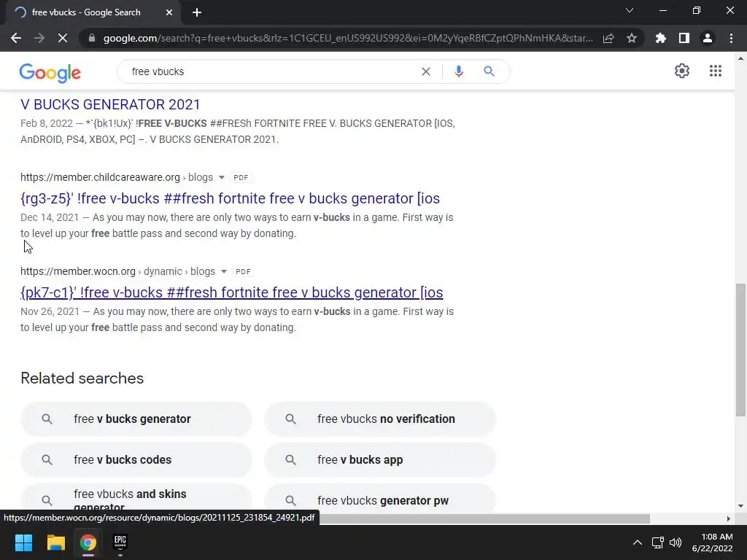Search free vbucks generator pw
Viewport: 747px width, 560px height.
point(380,499)
